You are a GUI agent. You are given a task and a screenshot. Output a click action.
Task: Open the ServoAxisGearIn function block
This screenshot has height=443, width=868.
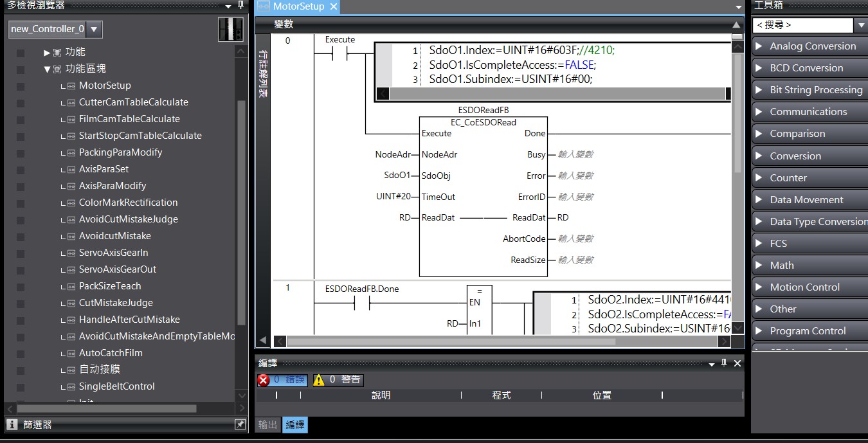pos(113,253)
